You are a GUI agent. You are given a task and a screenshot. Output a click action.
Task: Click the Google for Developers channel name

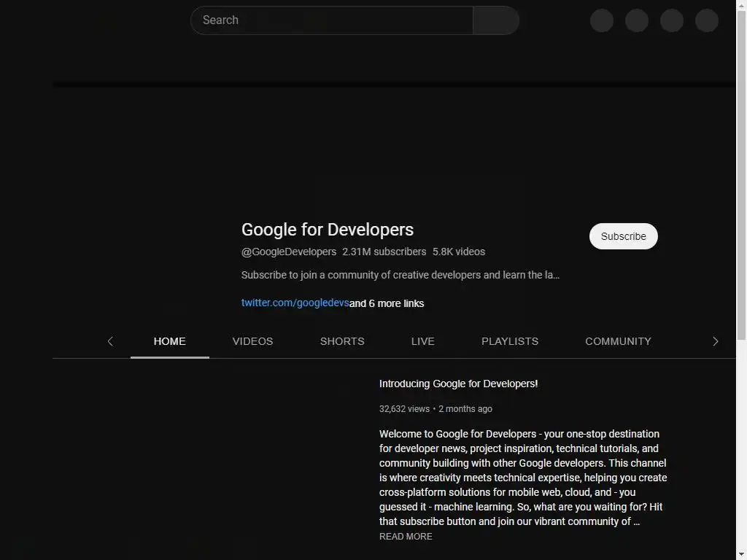click(328, 230)
